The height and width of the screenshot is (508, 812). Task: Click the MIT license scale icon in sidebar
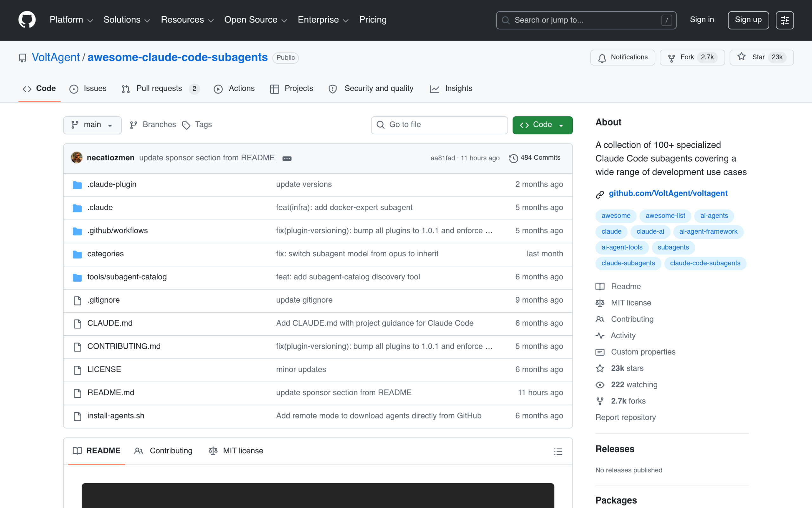[600, 303]
